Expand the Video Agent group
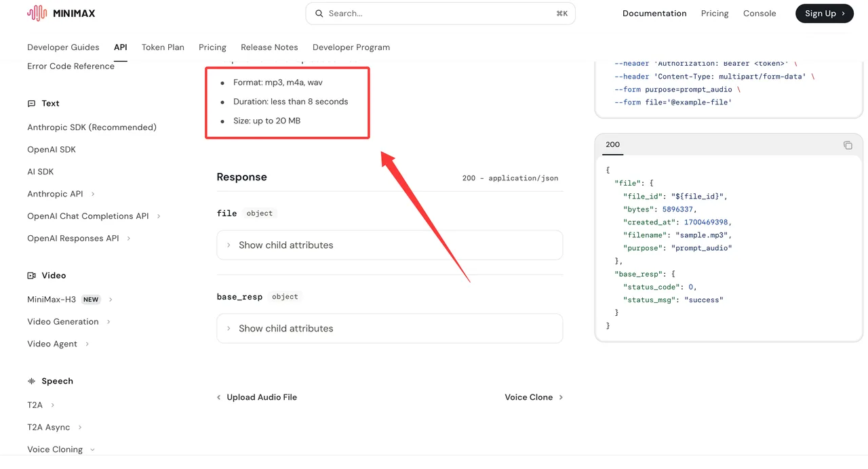This screenshot has height=469, width=868. (58, 344)
